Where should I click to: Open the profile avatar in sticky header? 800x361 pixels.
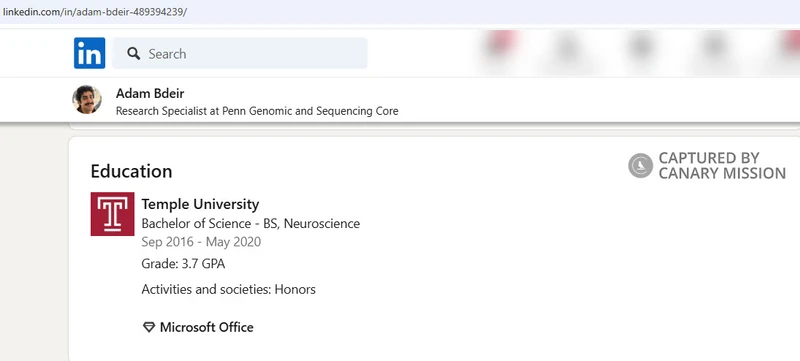[87, 99]
